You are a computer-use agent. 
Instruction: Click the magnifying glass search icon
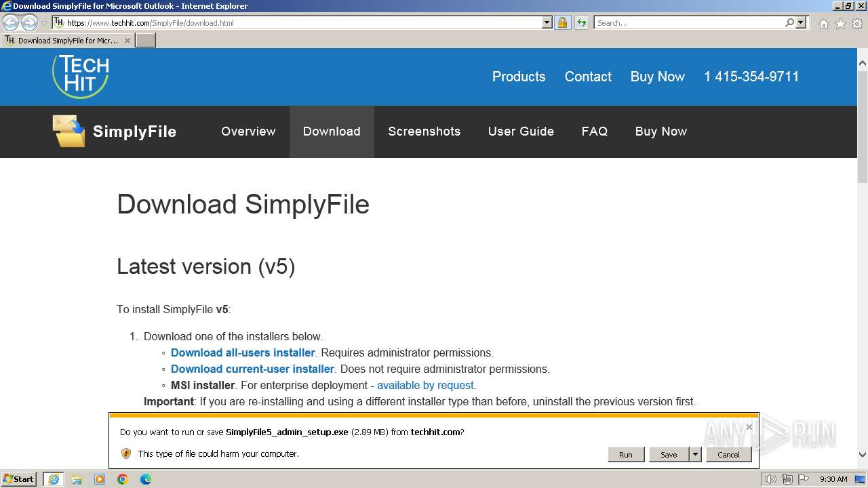789,22
